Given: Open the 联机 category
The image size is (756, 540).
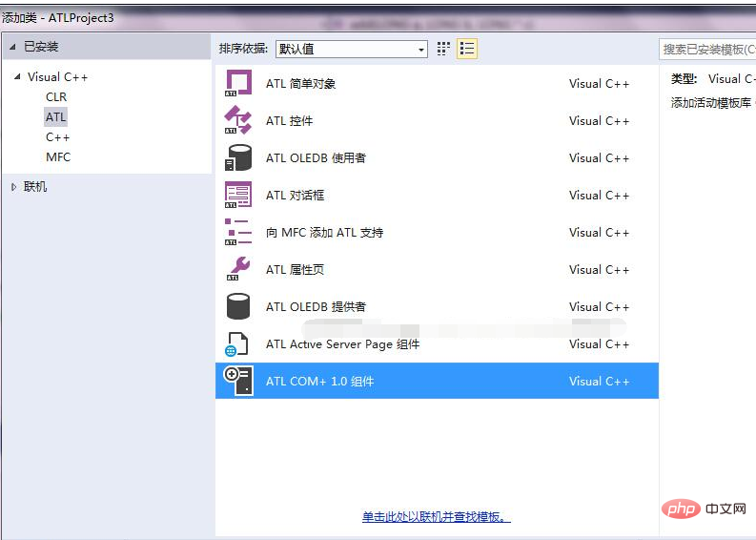Looking at the screenshot, I should 35,187.
